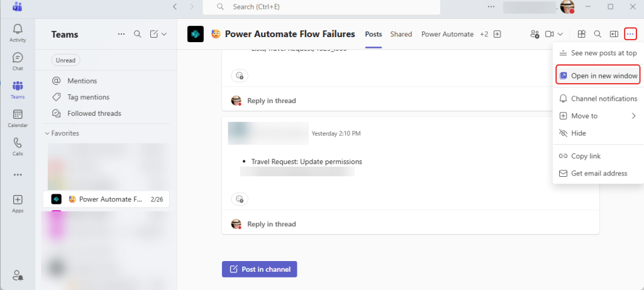Click the Post in channel button

coord(259,269)
